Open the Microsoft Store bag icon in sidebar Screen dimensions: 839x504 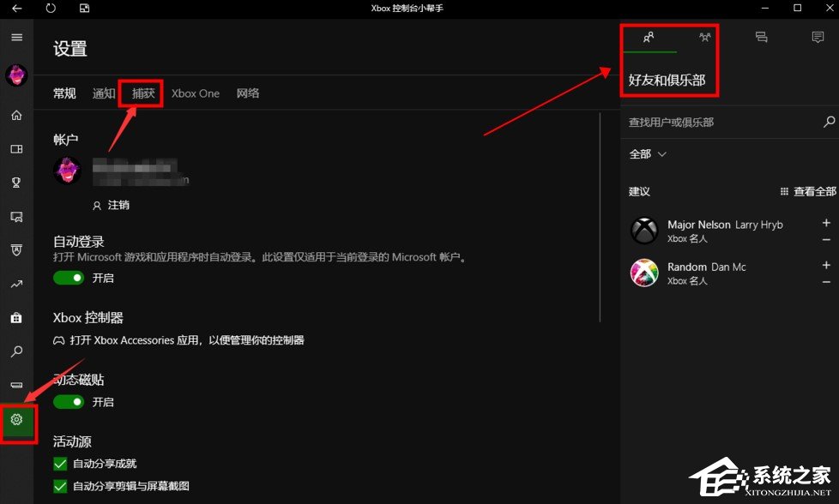[x=16, y=317]
